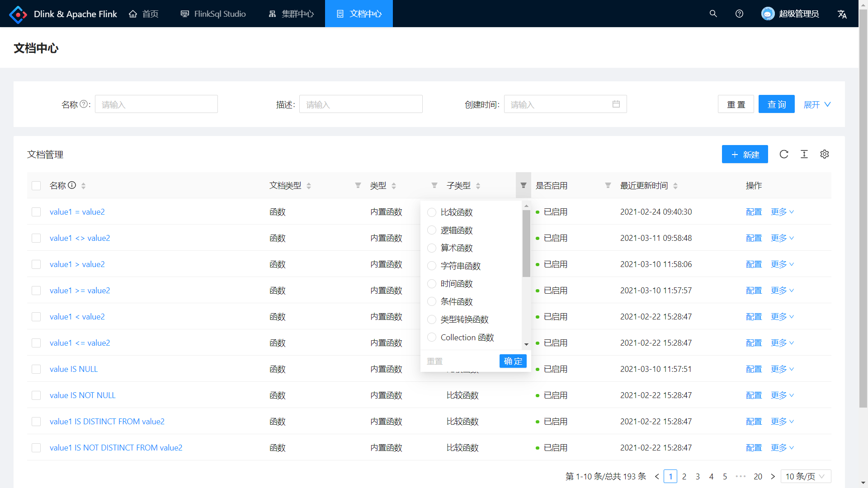Select the 字符串函数 radio option
Screen dimensions: 868x488
(432, 266)
